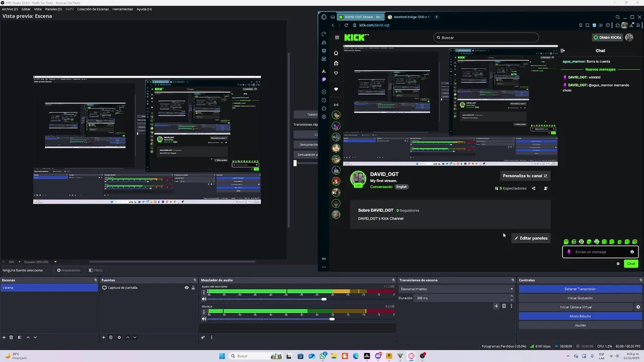This screenshot has width=644, height=362.
Task: Click Personaliza tu canal button
Action: pyautogui.click(x=525, y=176)
